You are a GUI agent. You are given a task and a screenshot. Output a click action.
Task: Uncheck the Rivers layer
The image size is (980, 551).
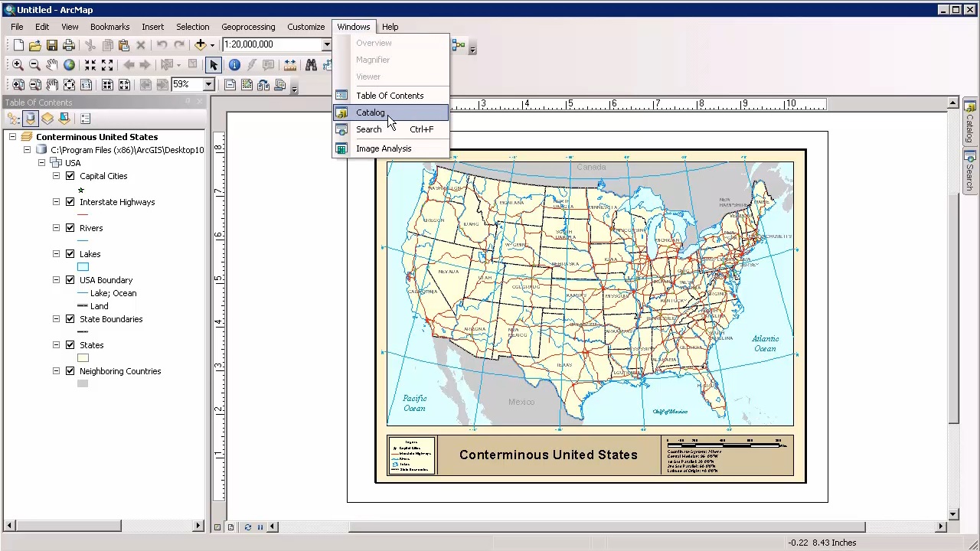tap(70, 228)
